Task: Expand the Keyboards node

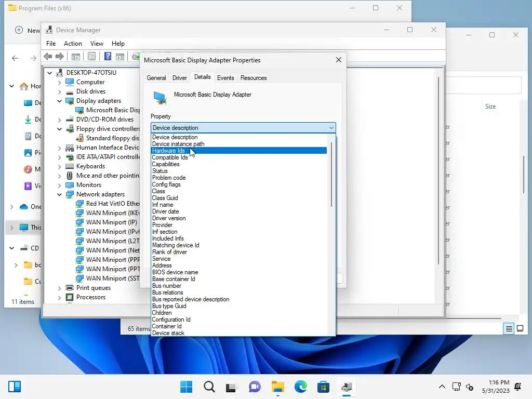Action: 59,166
